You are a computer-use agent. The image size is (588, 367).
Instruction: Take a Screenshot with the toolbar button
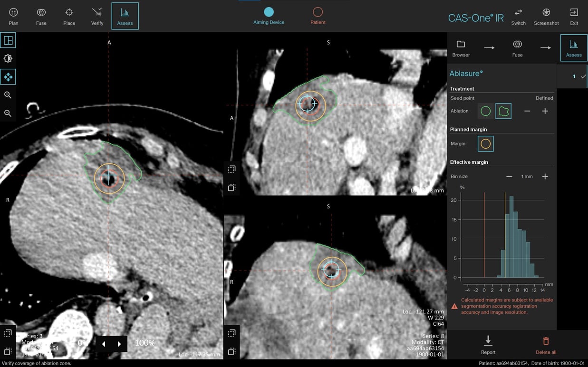click(x=546, y=16)
